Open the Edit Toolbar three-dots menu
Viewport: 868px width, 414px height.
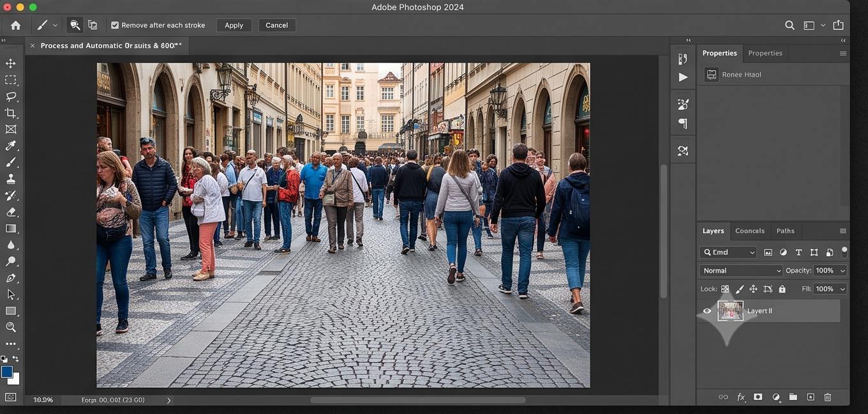tap(11, 344)
